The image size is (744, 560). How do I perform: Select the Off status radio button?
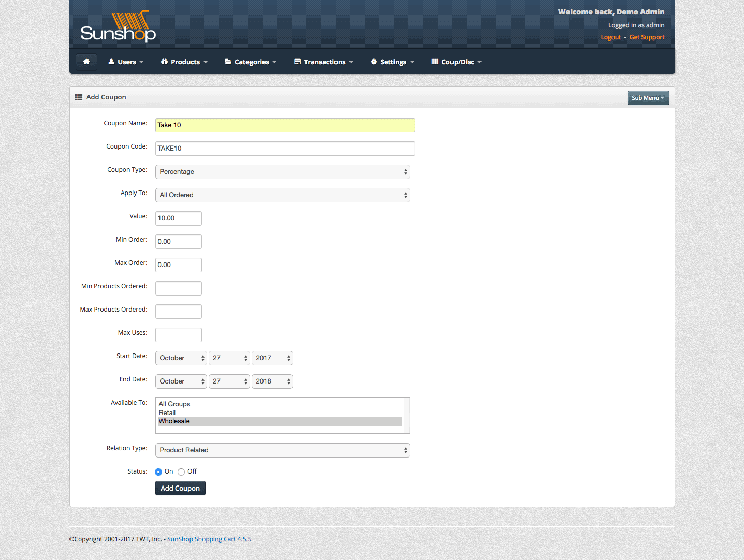(181, 472)
